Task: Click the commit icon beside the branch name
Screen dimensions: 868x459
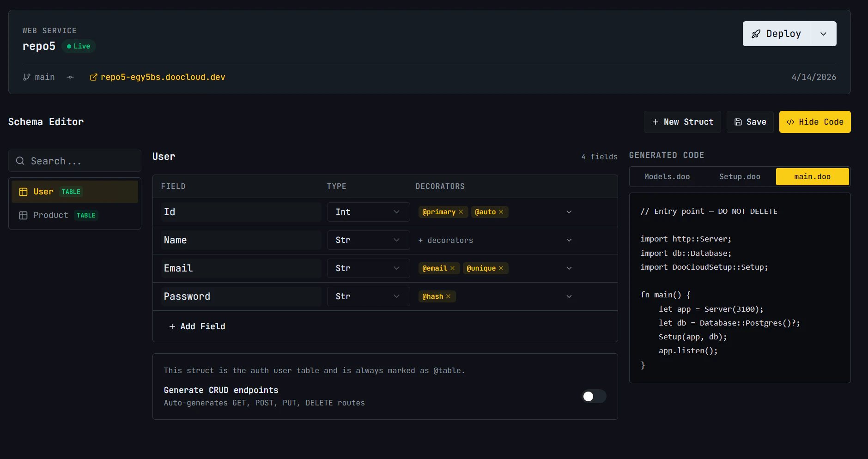Action: pyautogui.click(x=70, y=77)
